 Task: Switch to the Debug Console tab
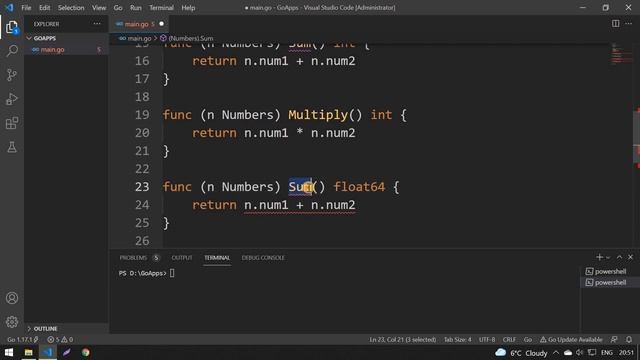263,258
